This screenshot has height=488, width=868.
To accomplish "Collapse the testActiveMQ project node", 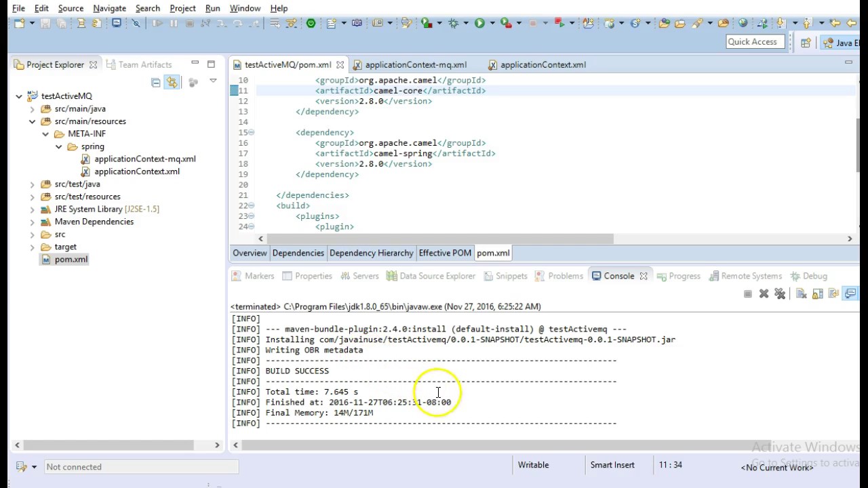I will point(19,96).
